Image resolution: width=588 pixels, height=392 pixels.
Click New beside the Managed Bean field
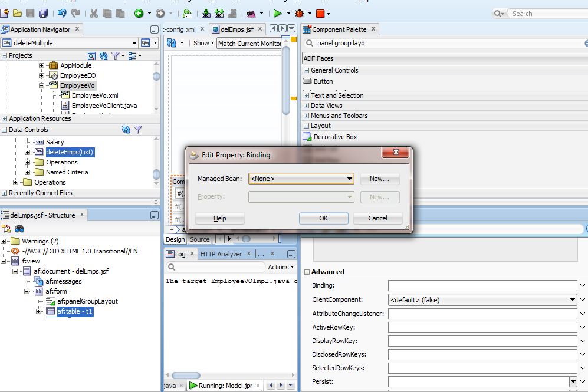tap(380, 179)
